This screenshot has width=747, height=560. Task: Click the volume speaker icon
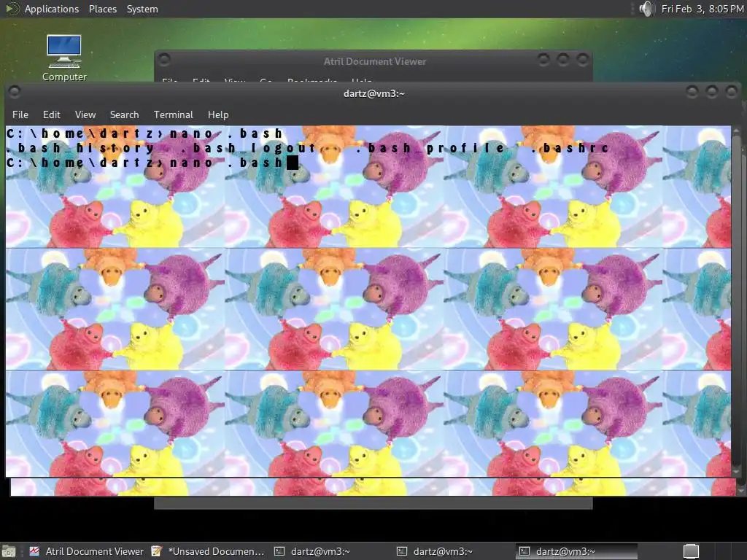(646, 9)
